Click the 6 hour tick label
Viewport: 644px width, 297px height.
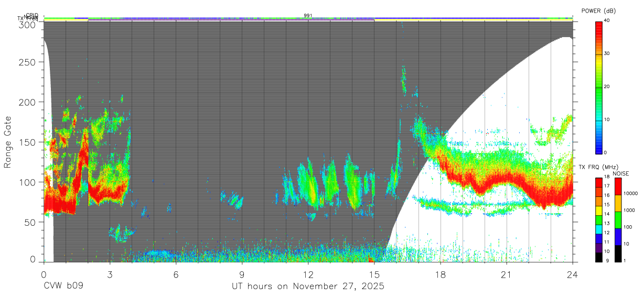[x=176, y=274]
